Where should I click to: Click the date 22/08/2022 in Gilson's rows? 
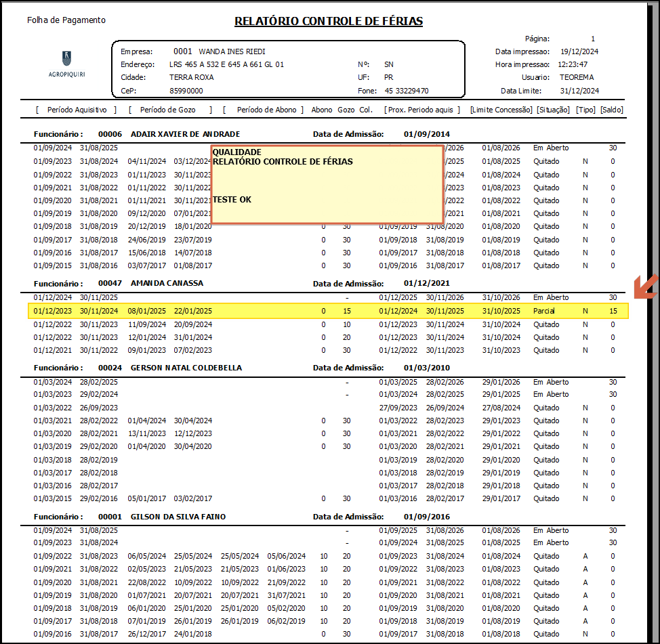click(x=147, y=582)
